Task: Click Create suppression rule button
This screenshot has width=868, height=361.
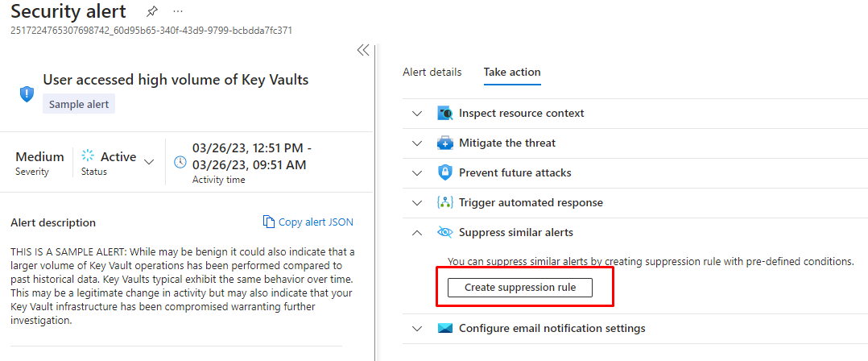Action: pos(520,288)
